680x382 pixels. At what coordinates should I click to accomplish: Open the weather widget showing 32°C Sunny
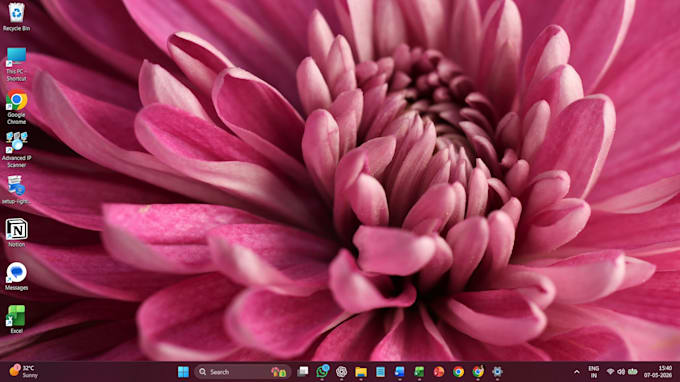24,372
